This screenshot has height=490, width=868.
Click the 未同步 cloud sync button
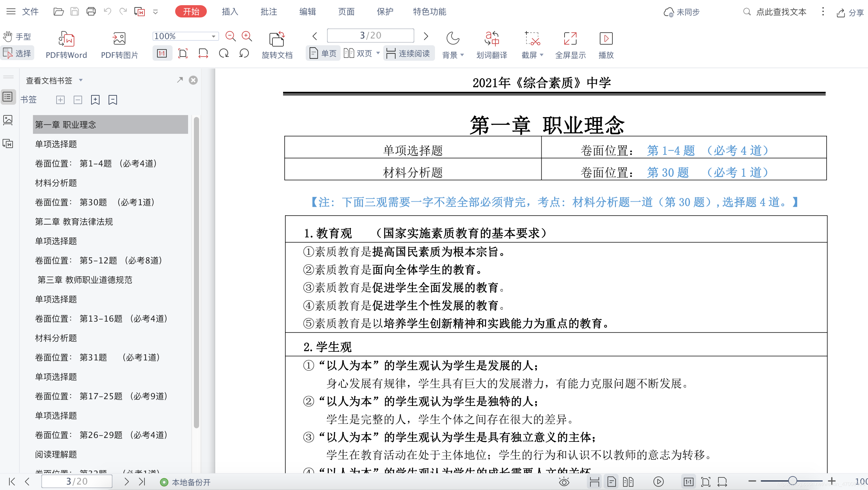(681, 12)
